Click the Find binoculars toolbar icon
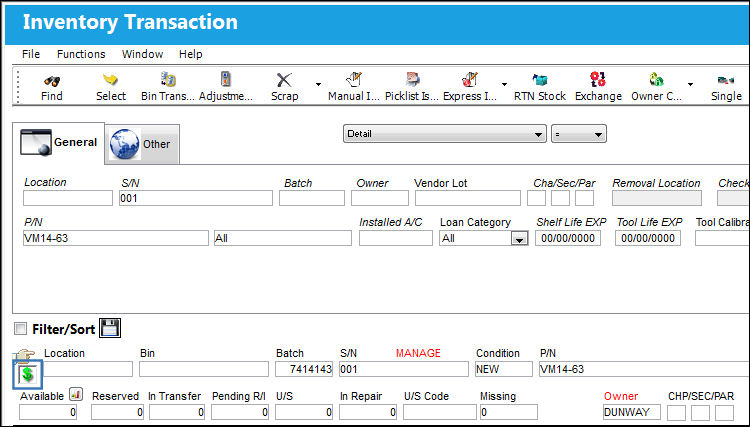Image resolution: width=750 pixels, height=427 pixels. click(x=52, y=80)
